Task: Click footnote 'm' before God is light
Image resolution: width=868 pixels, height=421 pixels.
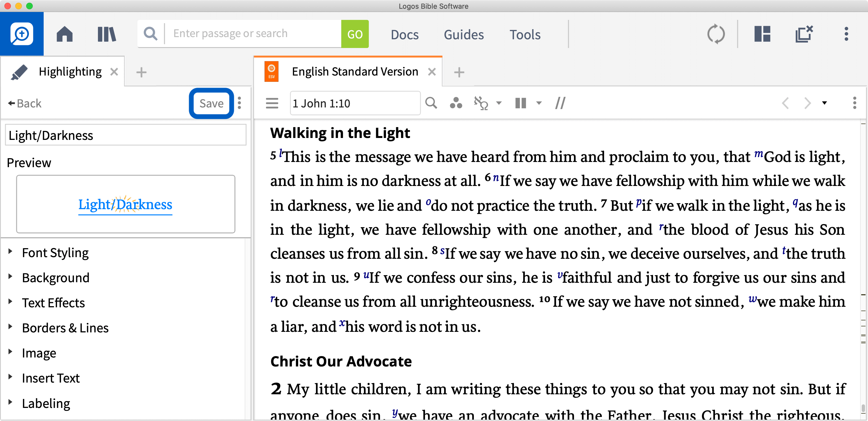Action: coord(759,154)
